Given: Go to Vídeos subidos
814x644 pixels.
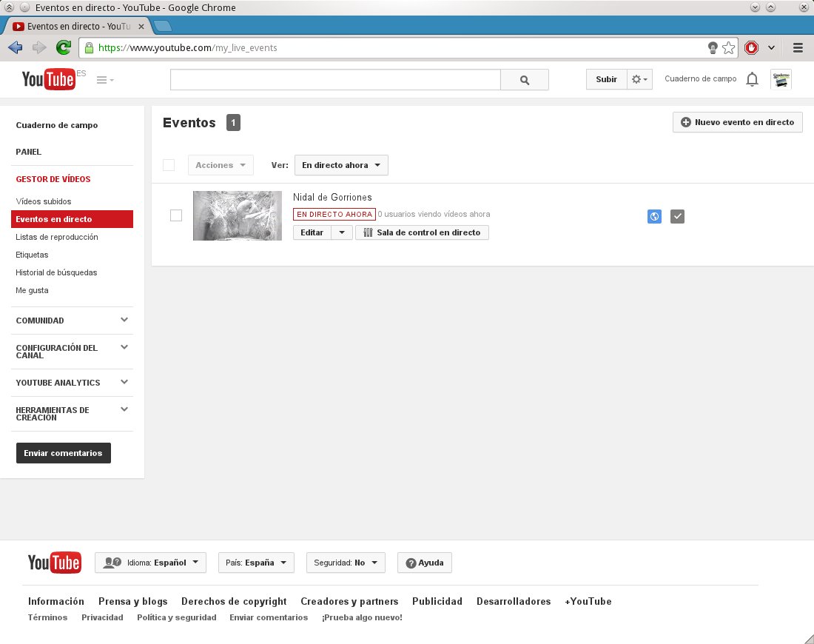Looking at the screenshot, I should pyautogui.click(x=44, y=201).
